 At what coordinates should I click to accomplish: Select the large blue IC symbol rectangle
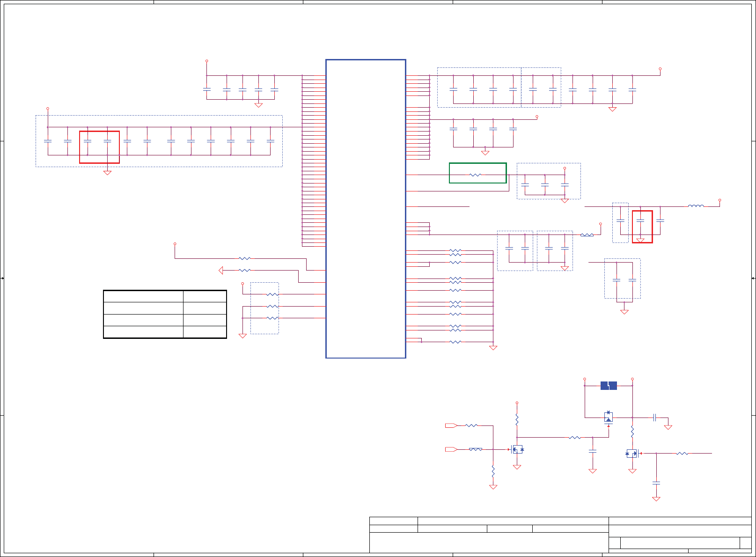pos(366,209)
